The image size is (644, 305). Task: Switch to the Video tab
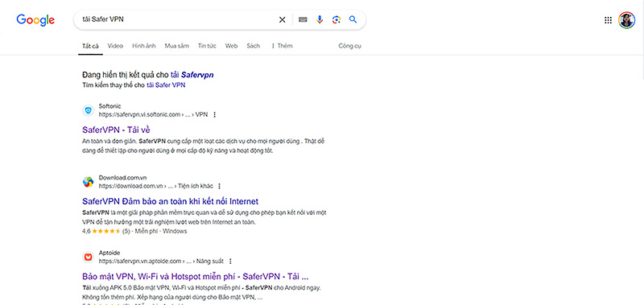pos(115,46)
